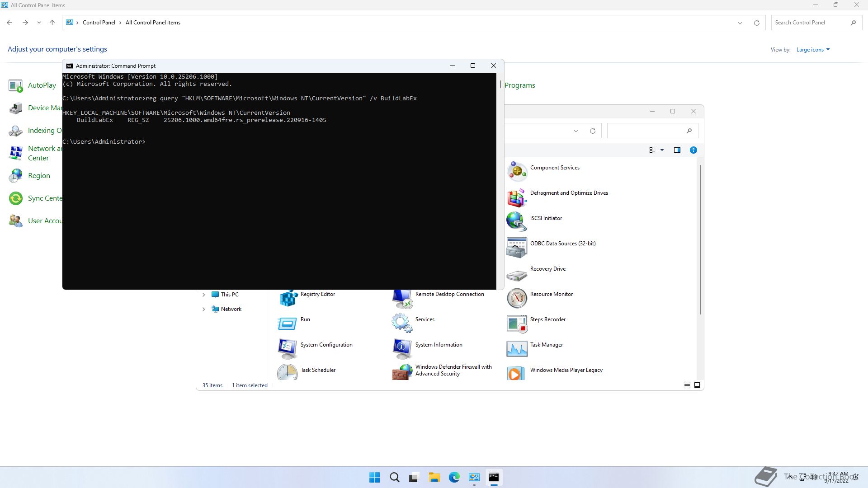Image resolution: width=868 pixels, height=488 pixels.
Task: Click Command Prompt title bar icon
Action: click(x=70, y=66)
